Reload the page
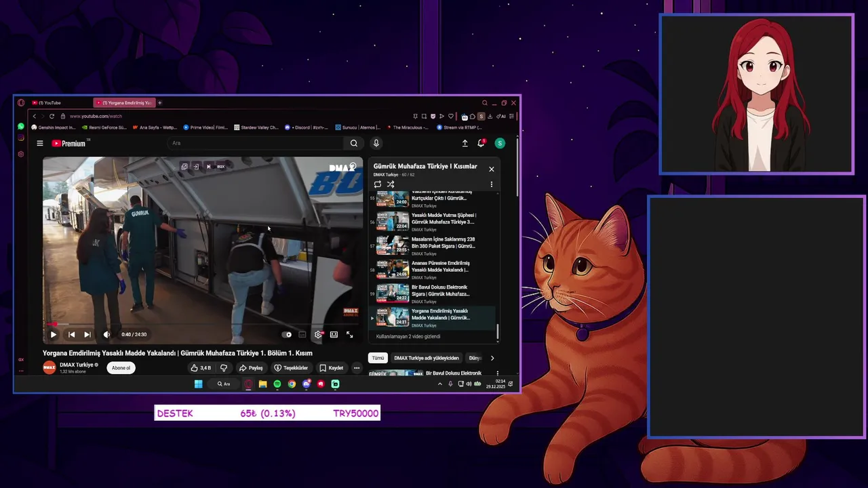Viewport: 868px width, 488px height. click(52, 116)
